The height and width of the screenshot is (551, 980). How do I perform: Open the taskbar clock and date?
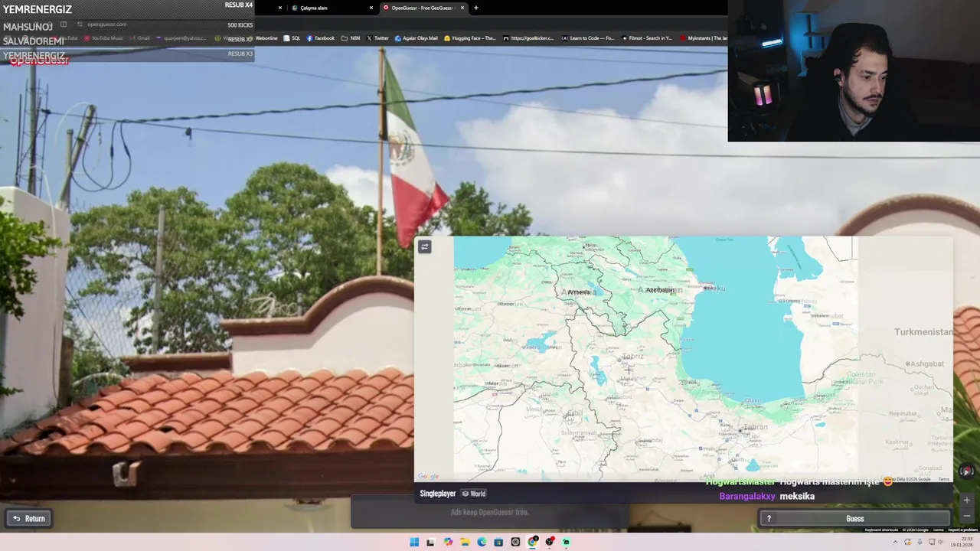960,542
